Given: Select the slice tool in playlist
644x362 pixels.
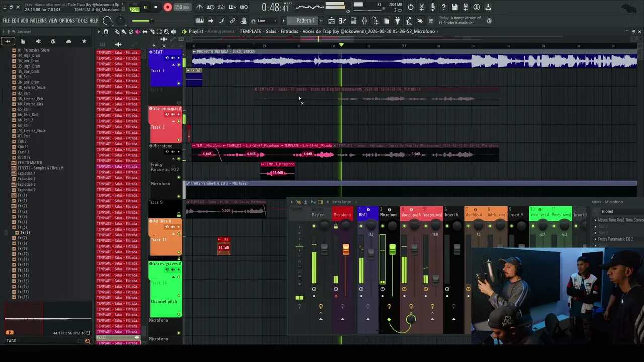Looking at the screenshot, I should pyautogui.click(x=152, y=32).
